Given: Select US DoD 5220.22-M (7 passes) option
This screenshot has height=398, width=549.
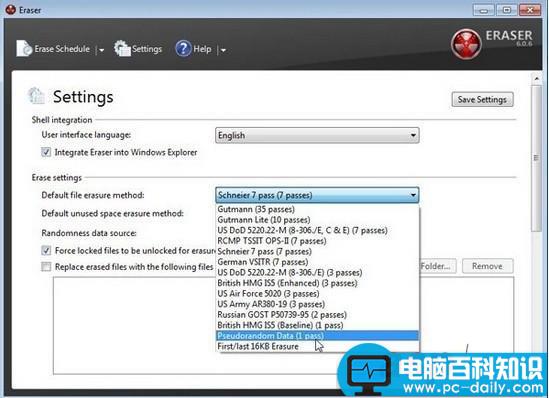Looking at the screenshot, I should [x=317, y=230].
